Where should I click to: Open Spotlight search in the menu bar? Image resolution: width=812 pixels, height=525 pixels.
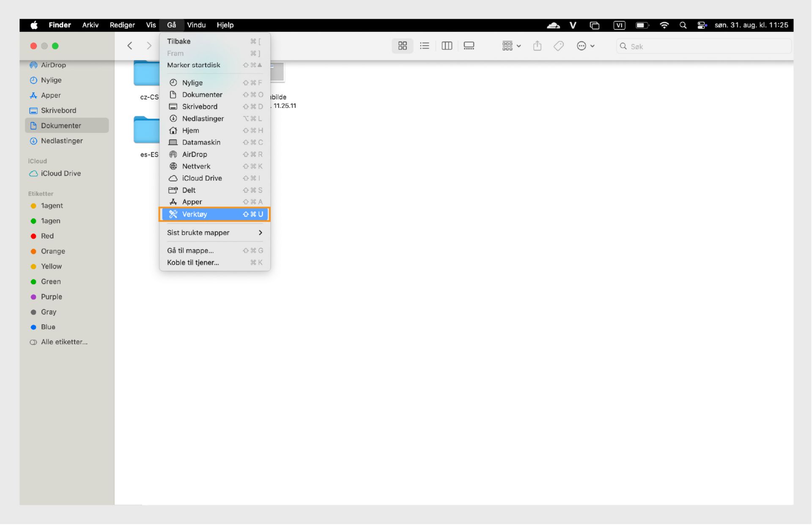pyautogui.click(x=683, y=25)
